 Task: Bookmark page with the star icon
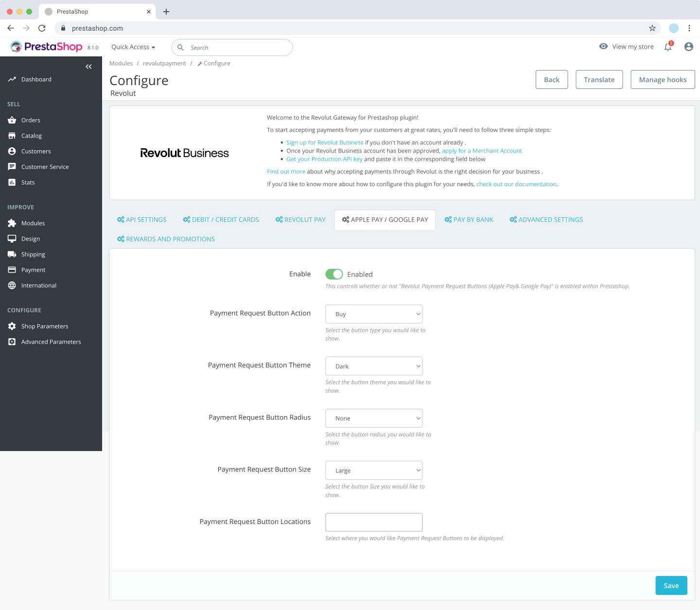[652, 28]
